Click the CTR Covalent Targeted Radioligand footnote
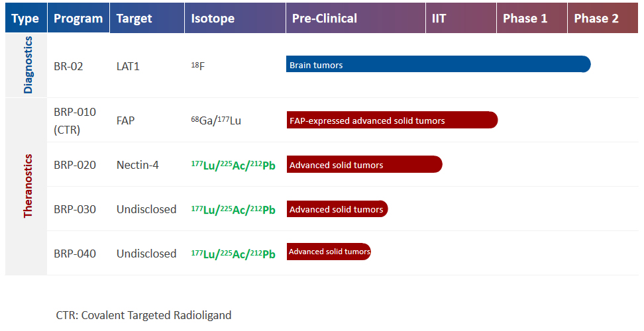Image resolution: width=644 pixels, height=331 pixels. [144, 315]
